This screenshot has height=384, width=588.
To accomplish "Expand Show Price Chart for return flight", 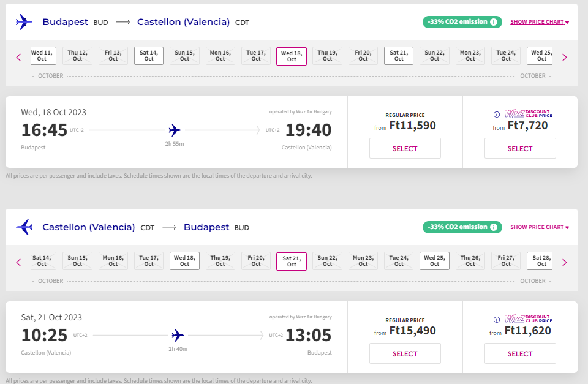I will 539,227.
